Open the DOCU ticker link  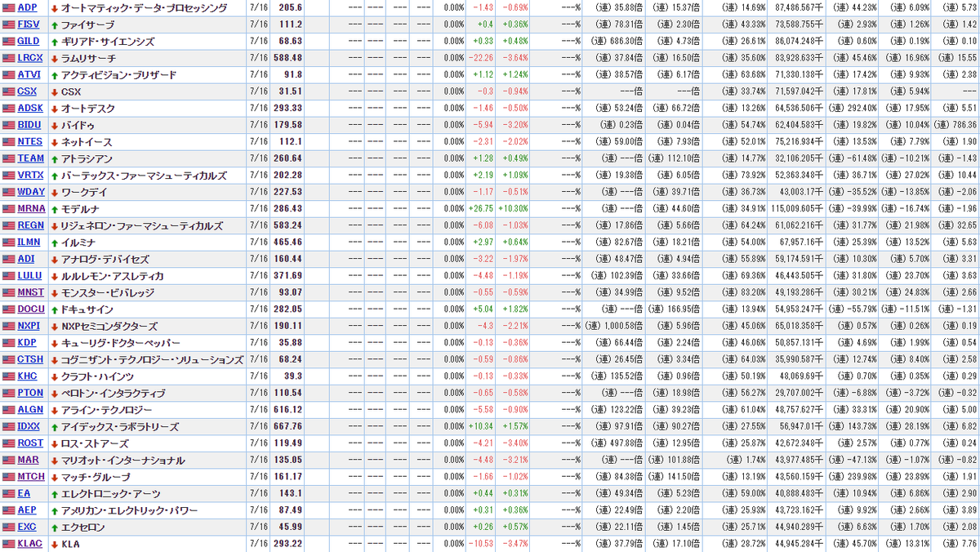pos(30,309)
